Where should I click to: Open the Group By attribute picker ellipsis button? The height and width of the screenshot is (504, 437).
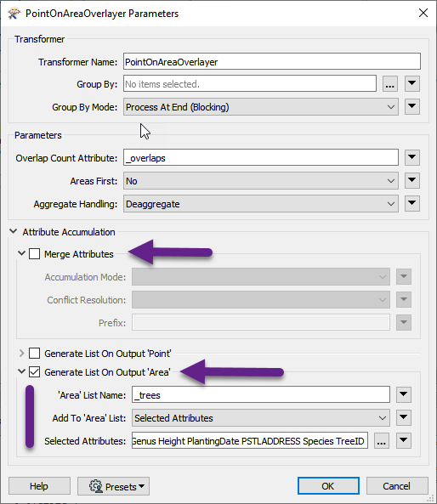[389, 84]
